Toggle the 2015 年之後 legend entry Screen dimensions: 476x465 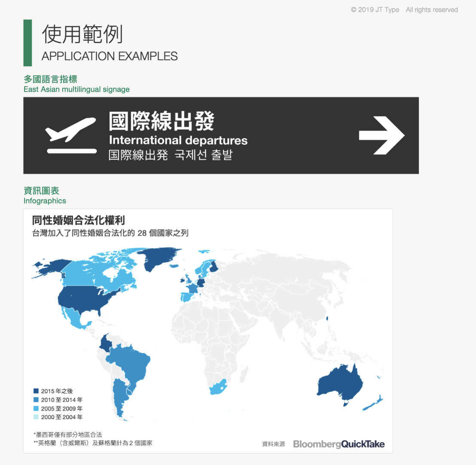tap(52, 391)
